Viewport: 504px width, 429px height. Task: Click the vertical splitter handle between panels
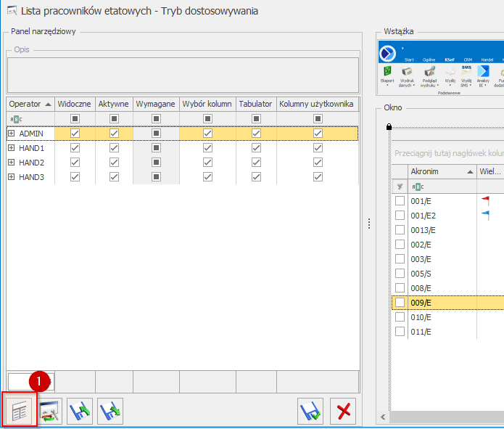(x=368, y=223)
